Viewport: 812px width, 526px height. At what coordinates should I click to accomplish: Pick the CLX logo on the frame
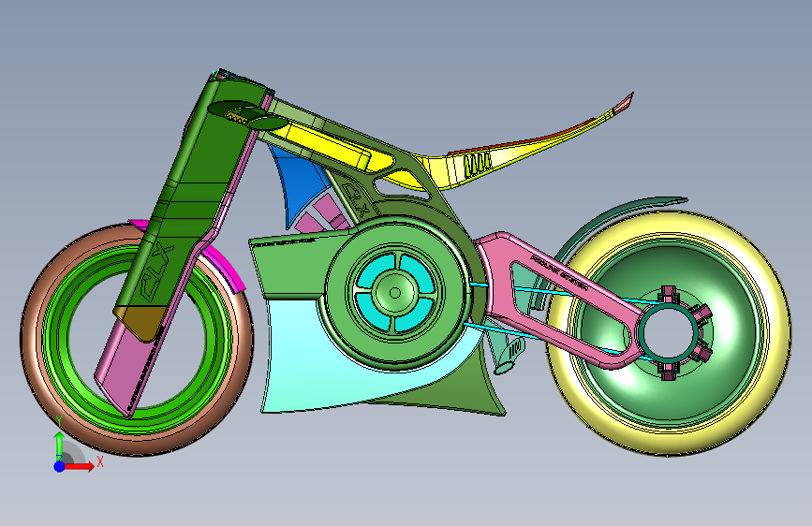point(356,200)
